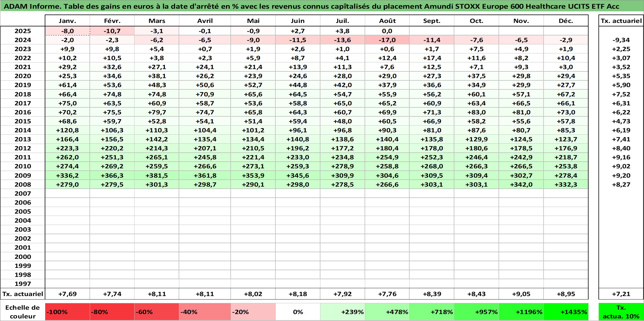Image resolution: width=644 pixels, height=321 pixels.
Task: Click cell -17,0 in August 2024
Action: click(x=387, y=40)
